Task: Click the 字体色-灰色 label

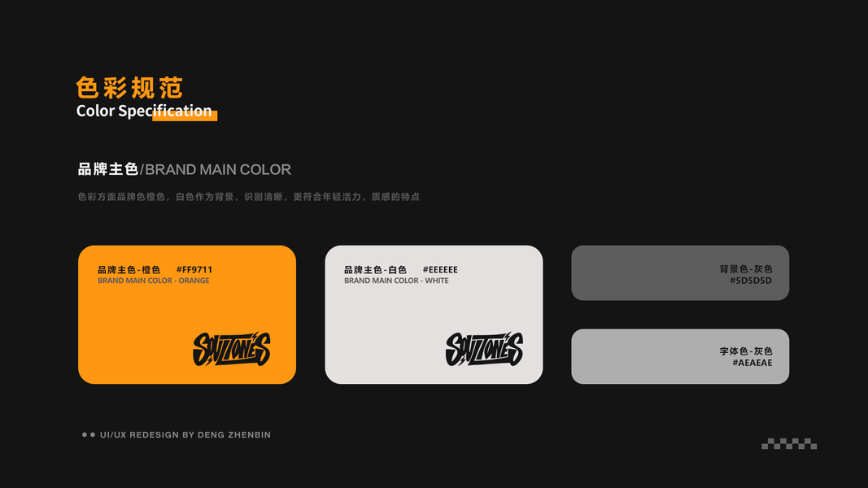Action: click(x=746, y=351)
